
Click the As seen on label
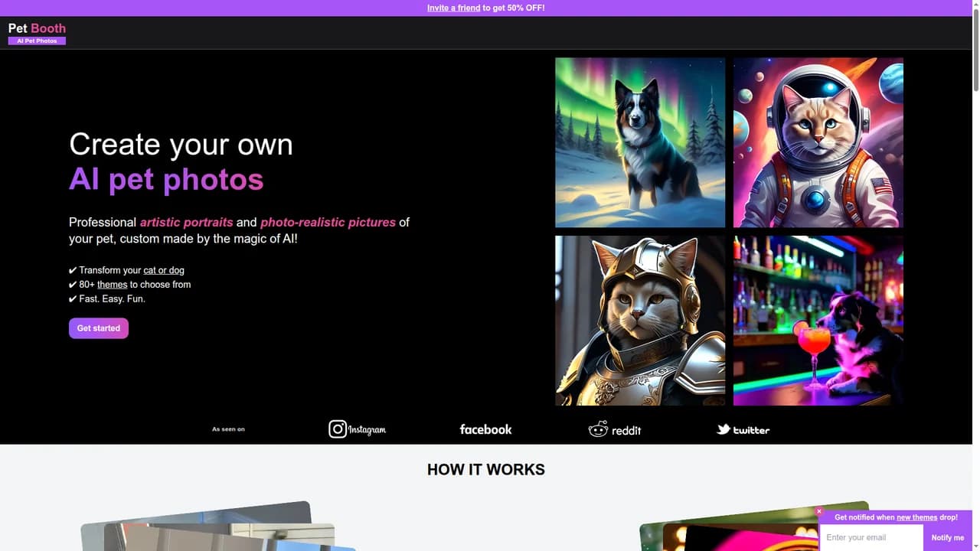(228, 429)
